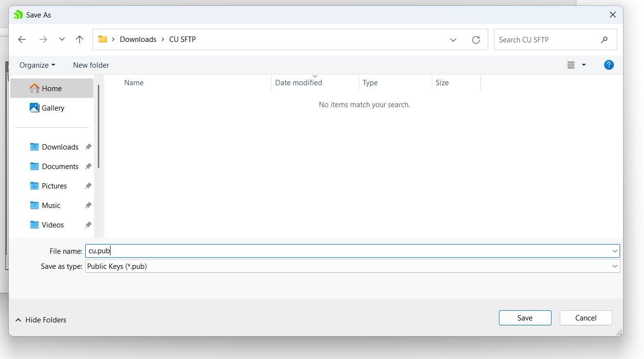The width and height of the screenshot is (644, 359).
Task: Open Help via the question mark icon
Action: [608, 64]
